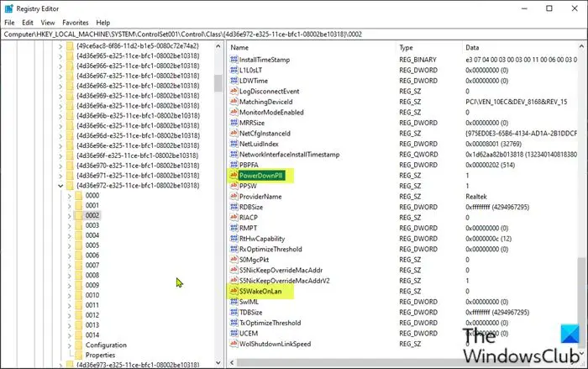Click the Registry Editor icon in title bar
The image size is (588, 369).
click(8, 8)
